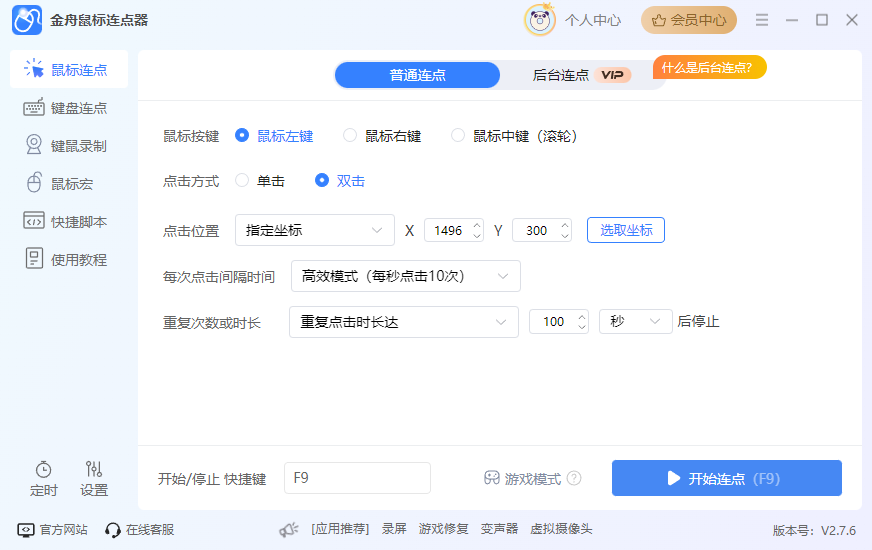Click the megaphone announcement icon

pos(289,529)
